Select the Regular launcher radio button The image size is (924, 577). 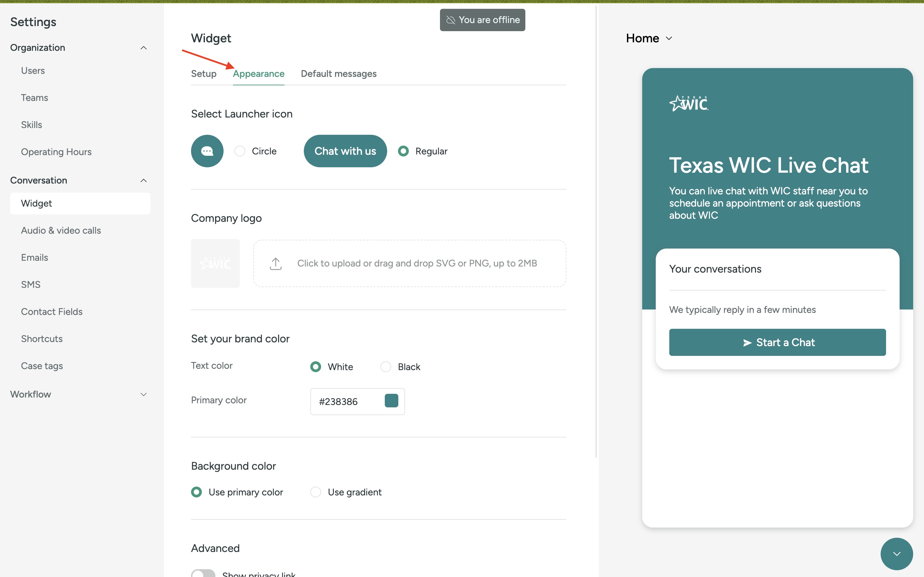(x=403, y=151)
